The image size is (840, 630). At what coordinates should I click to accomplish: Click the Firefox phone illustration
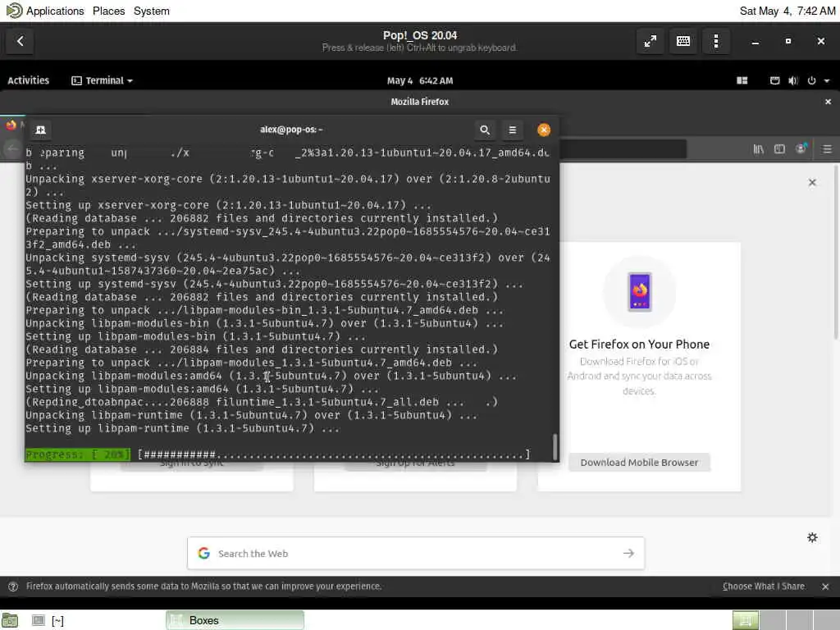click(639, 291)
